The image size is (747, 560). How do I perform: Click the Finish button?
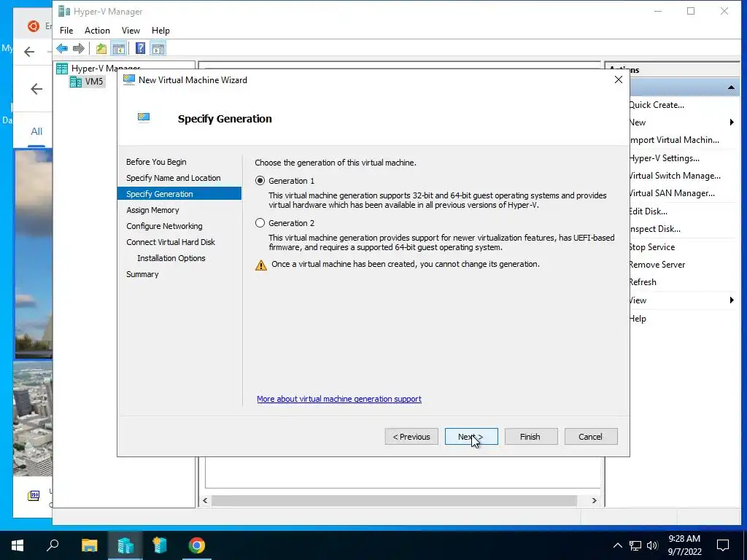coord(531,437)
